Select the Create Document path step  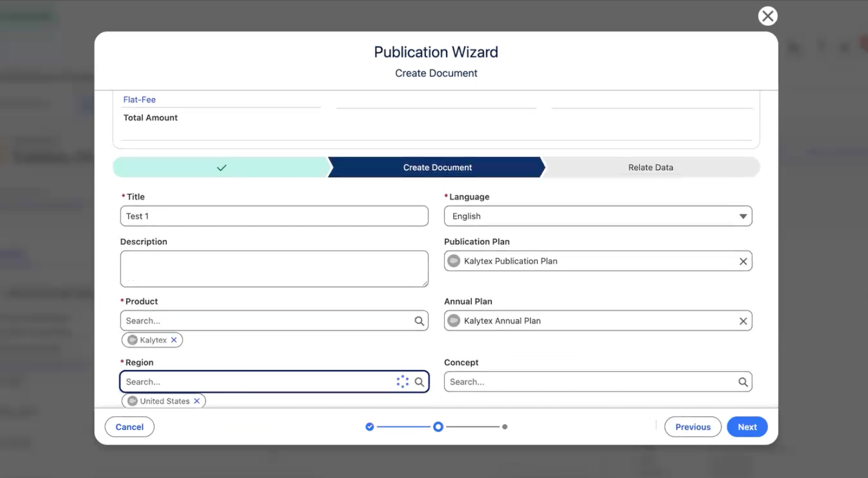[437, 167]
